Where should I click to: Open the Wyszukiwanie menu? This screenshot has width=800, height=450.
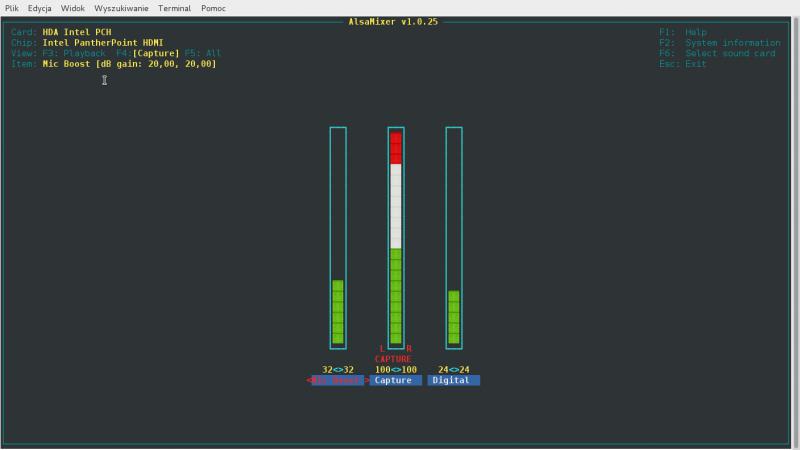[x=121, y=7]
